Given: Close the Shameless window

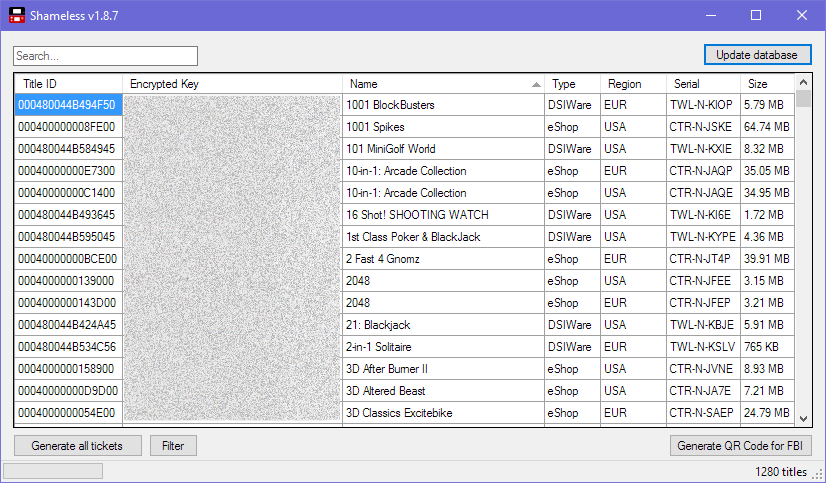Looking at the screenshot, I should 802,15.
